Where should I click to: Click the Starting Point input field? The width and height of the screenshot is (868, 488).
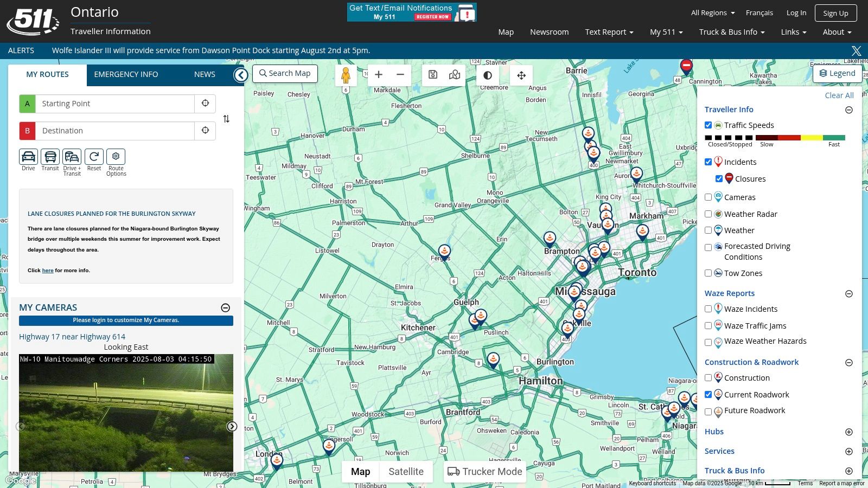[114, 104]
